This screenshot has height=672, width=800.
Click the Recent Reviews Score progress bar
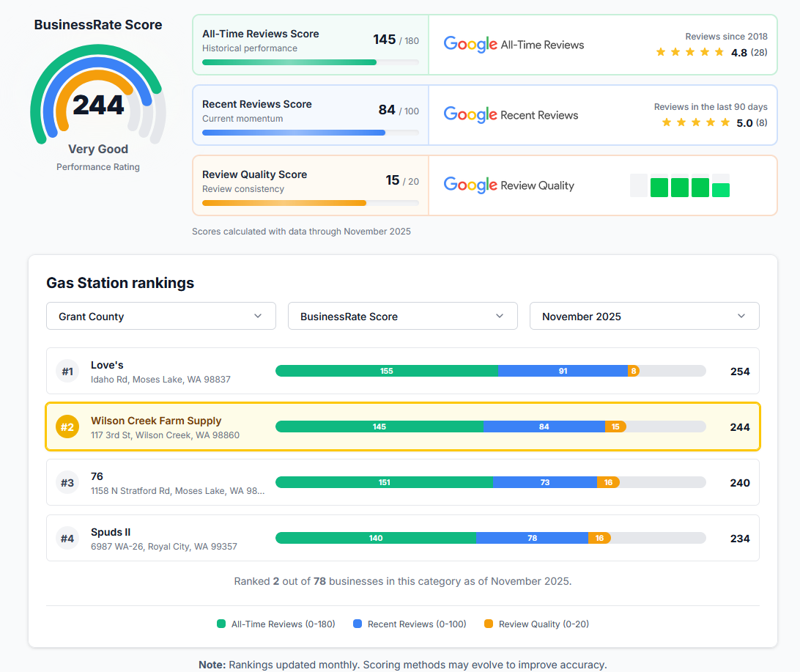click(x=310, y=133)
